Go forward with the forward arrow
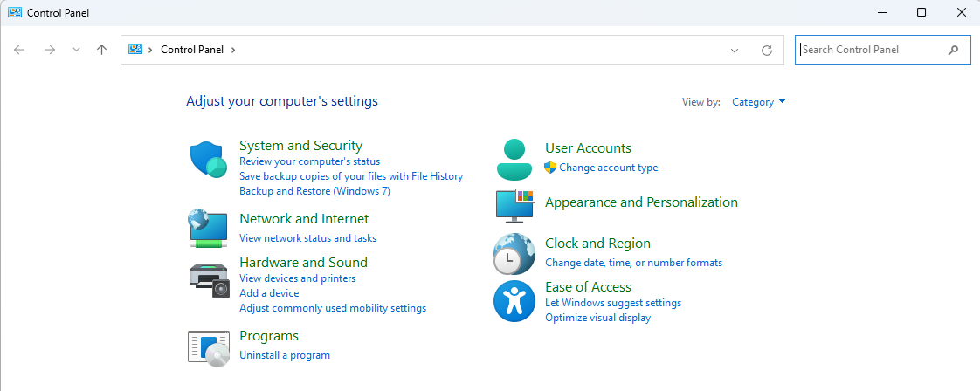This screenshot has height=391, width=980. pyautogui.click(x=50, y=50)
